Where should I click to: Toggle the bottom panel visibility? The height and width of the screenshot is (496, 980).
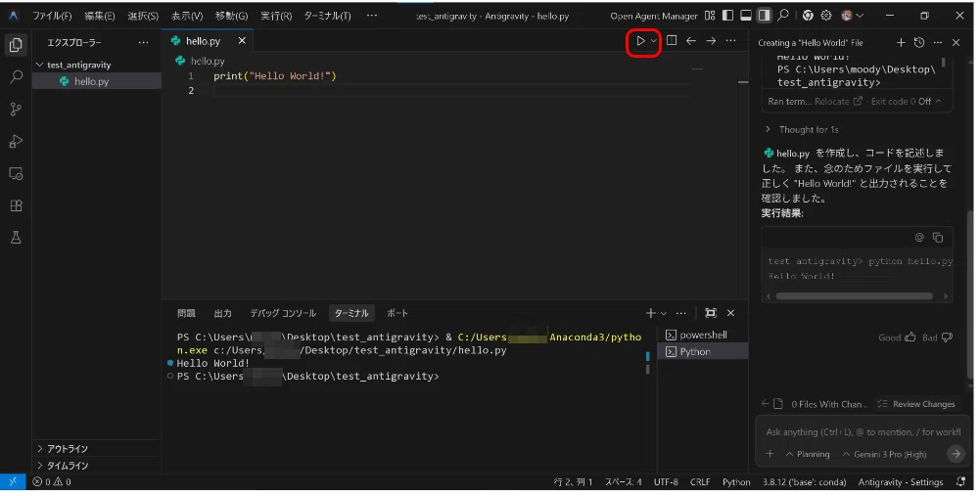click(746, 16)
